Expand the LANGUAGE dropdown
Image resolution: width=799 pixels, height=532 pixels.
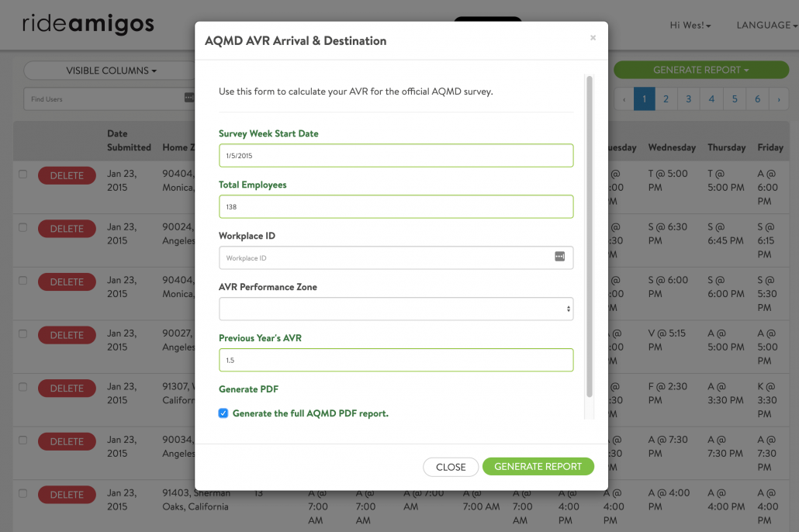[x=767, y=25]
